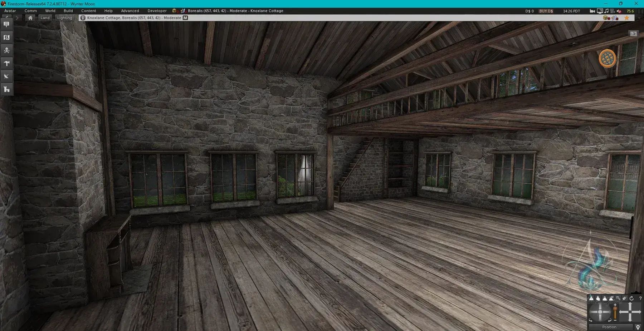Open the world map icon in sidebar
Viewport: 644px width, 331px height.
pos(6,37)
